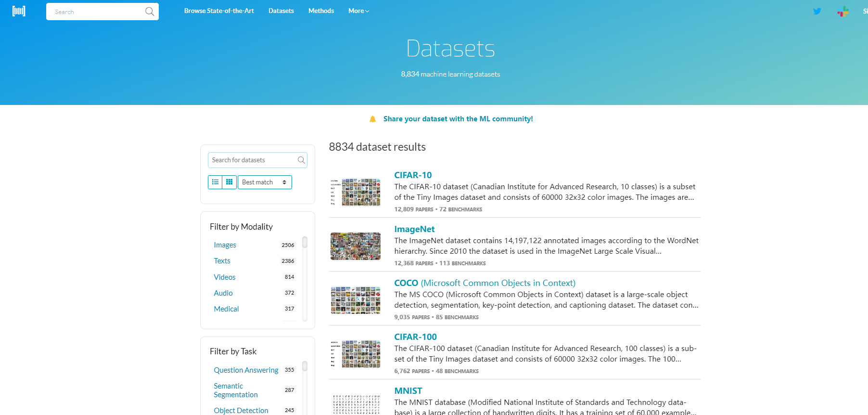
Task: Open the CIFAR-100 dataset title
Action: [415, 337]
